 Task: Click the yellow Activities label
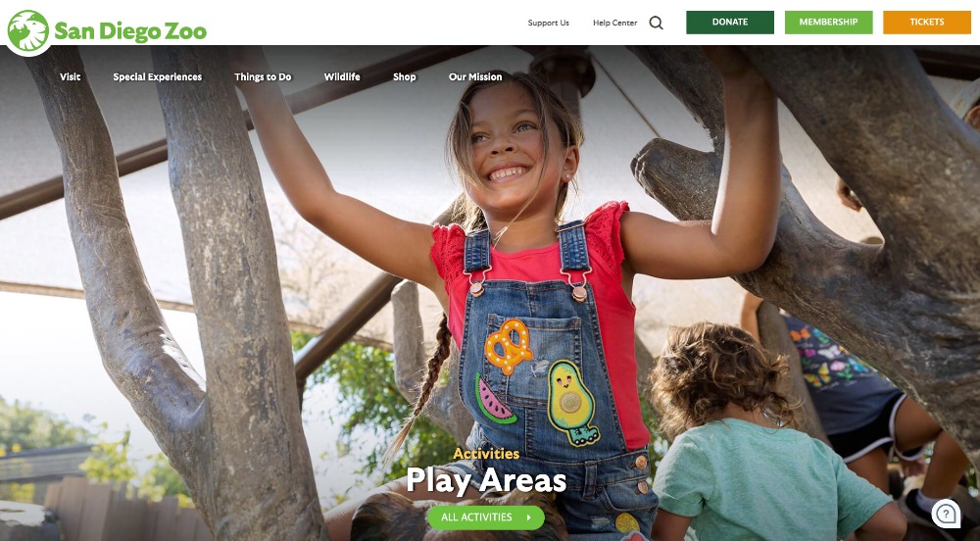(486, 454)
